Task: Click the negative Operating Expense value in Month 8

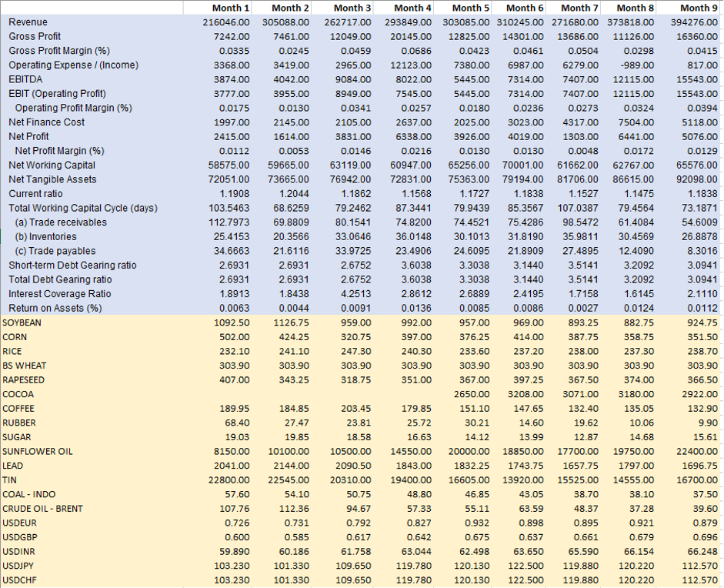Action: tap(639, 65)
